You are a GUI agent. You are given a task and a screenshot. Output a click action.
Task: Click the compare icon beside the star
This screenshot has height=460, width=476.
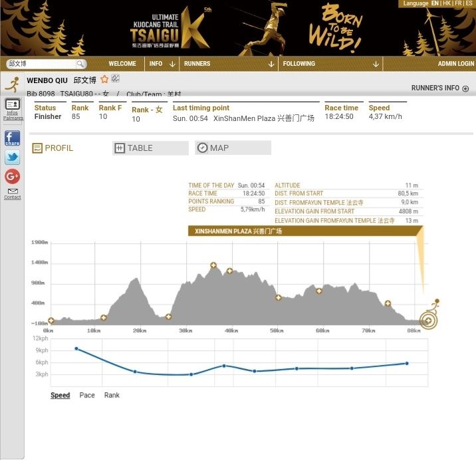click(x=115, y=79)
